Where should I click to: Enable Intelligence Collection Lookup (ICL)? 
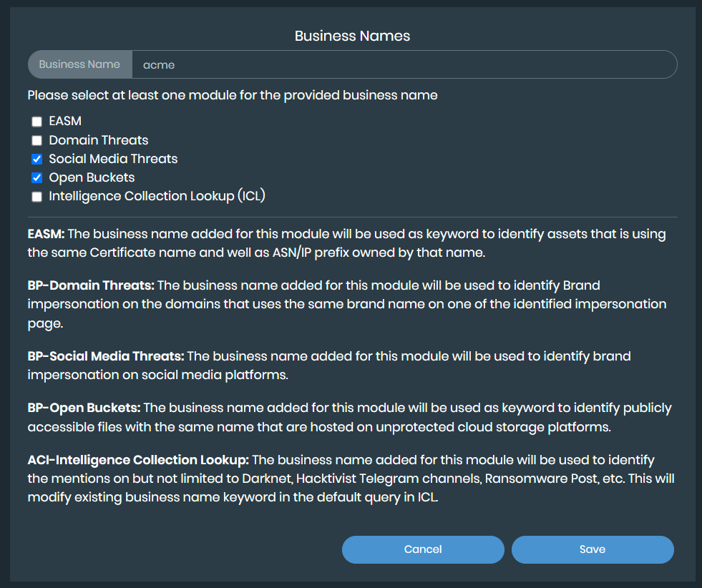point(36,196)
